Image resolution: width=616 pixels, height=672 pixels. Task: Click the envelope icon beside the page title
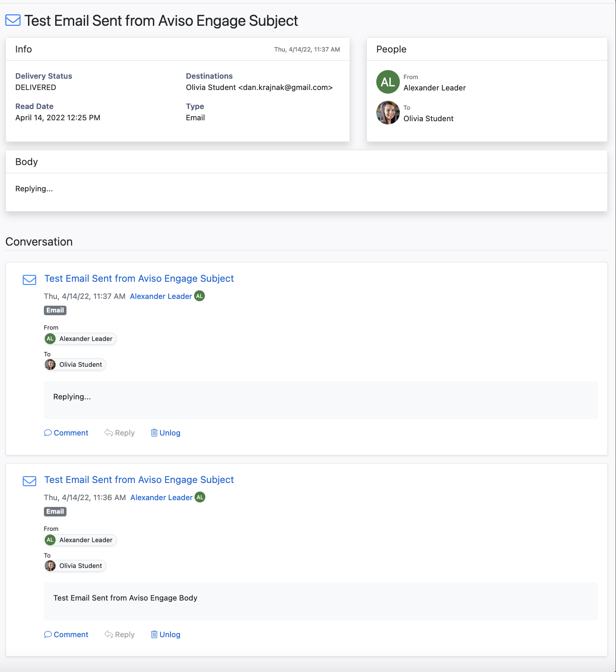[13, 20]
